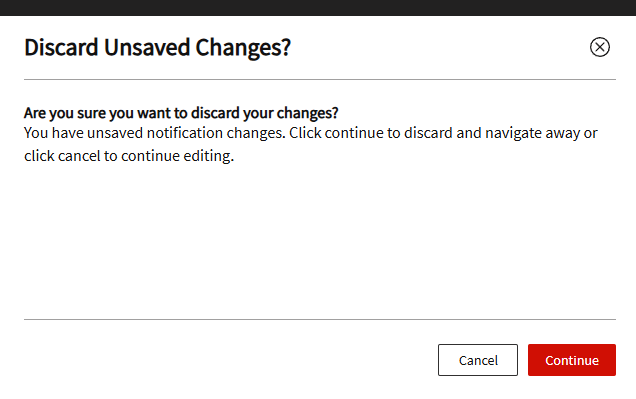Click the bold 'Are you sure' question text
This screenshot has height=399, width=636.
coord(181,113)
